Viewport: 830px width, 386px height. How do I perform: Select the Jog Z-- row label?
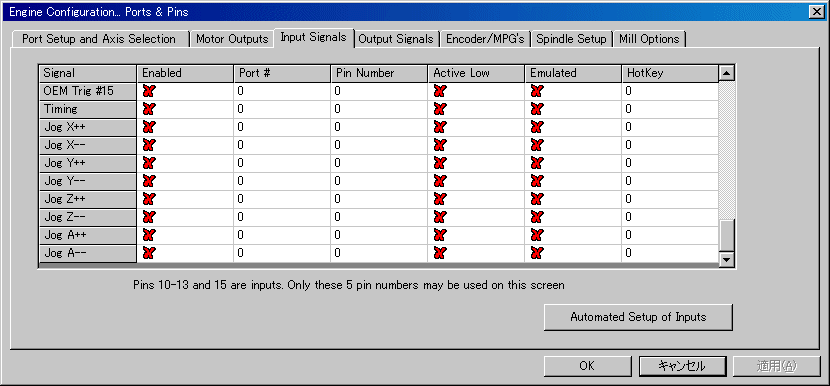88,217
